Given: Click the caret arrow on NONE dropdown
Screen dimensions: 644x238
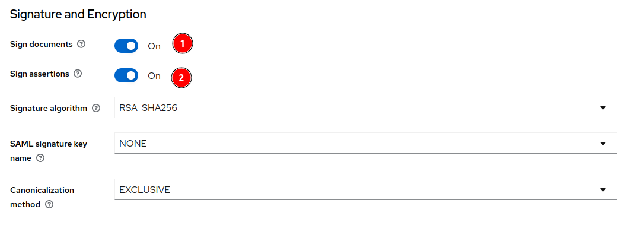Looking at the screenshot, I should [603, 144].
